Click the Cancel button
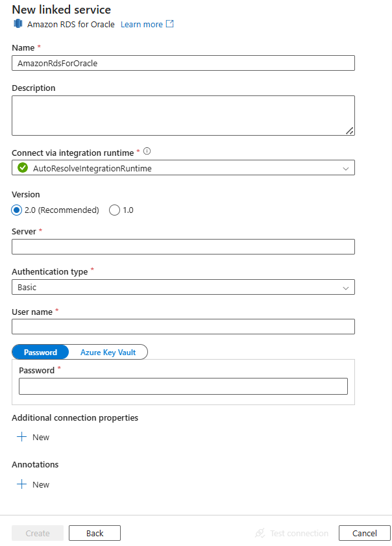Screen dimensions: 392x546 tap(364, 533)
